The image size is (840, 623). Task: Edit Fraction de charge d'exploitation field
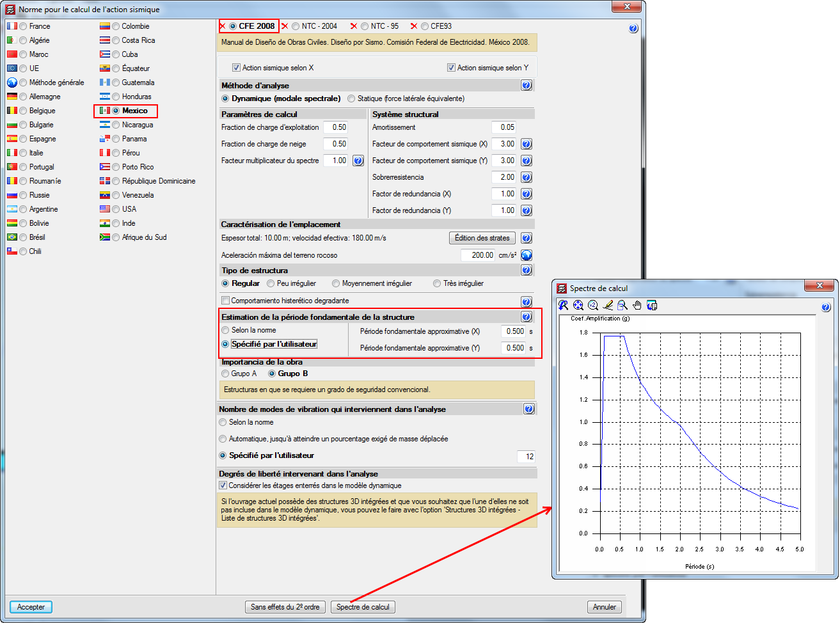tap(336, 127)
